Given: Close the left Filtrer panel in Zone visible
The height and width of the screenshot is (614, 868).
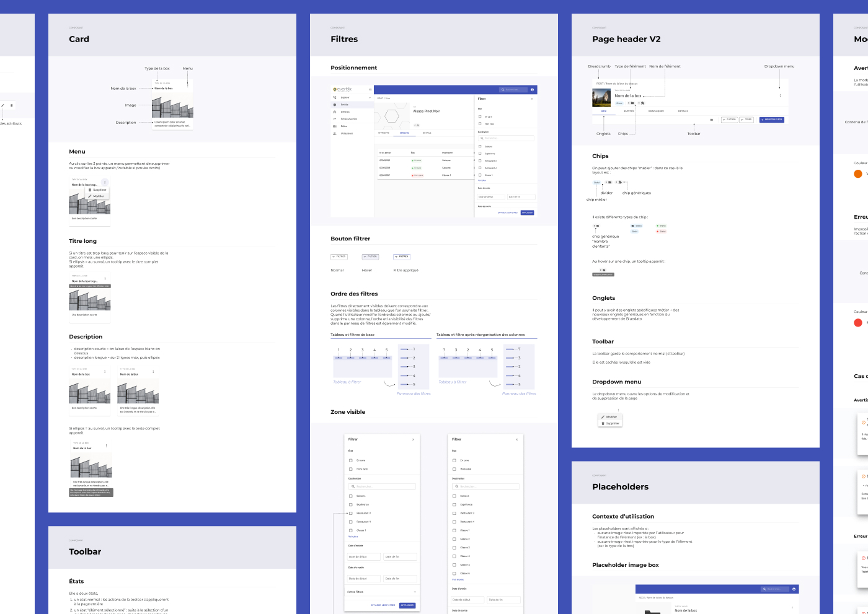Looking at the screenshot, I should point(414,439).
